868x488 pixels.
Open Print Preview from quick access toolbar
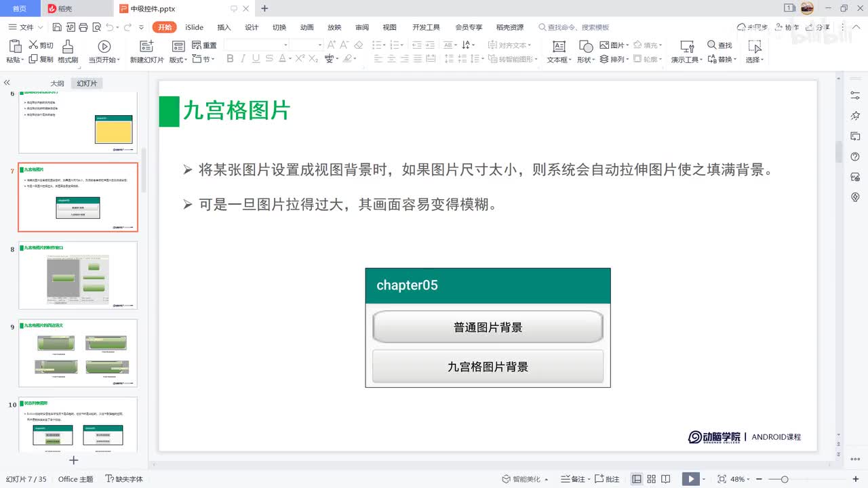click(x=96, y=27)
